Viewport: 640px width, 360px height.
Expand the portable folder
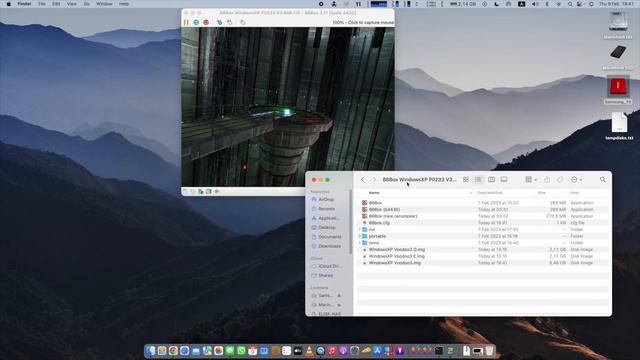click(359, 236)
